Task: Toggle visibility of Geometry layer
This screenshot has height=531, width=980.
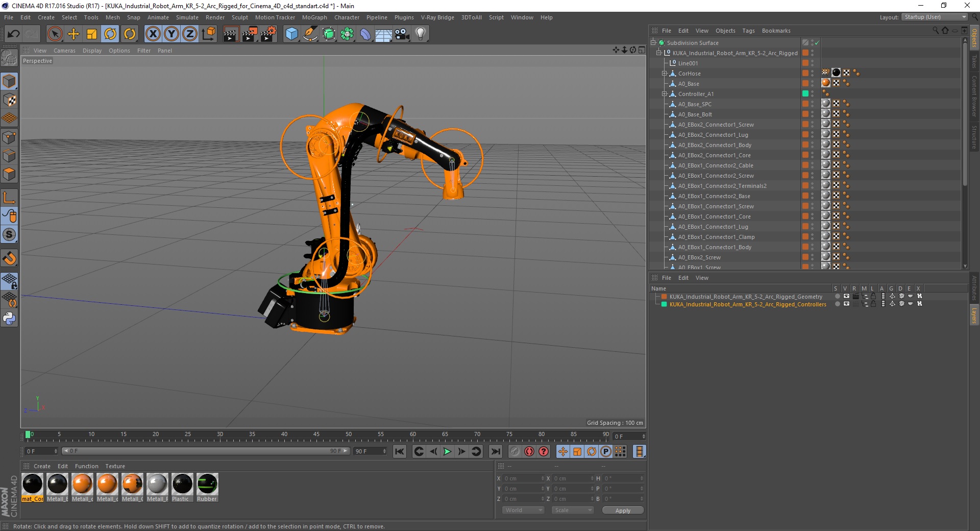Action: tap(846, 296)
